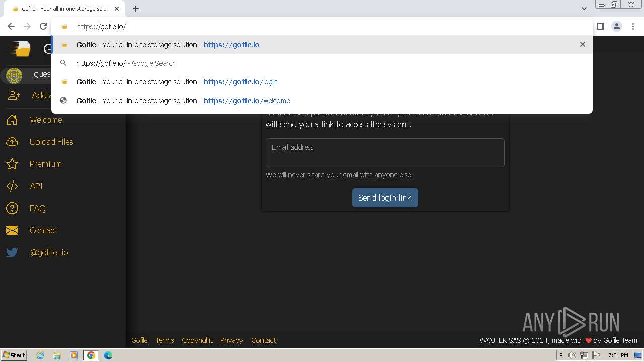Open Chrome profile avatar icon
This screenshot has width=644, height=362.
click(617, 26)
